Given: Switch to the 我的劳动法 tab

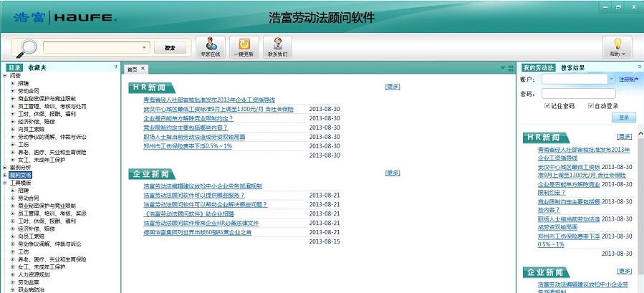Looking at the screenshot, I should (x=539, y=68).
